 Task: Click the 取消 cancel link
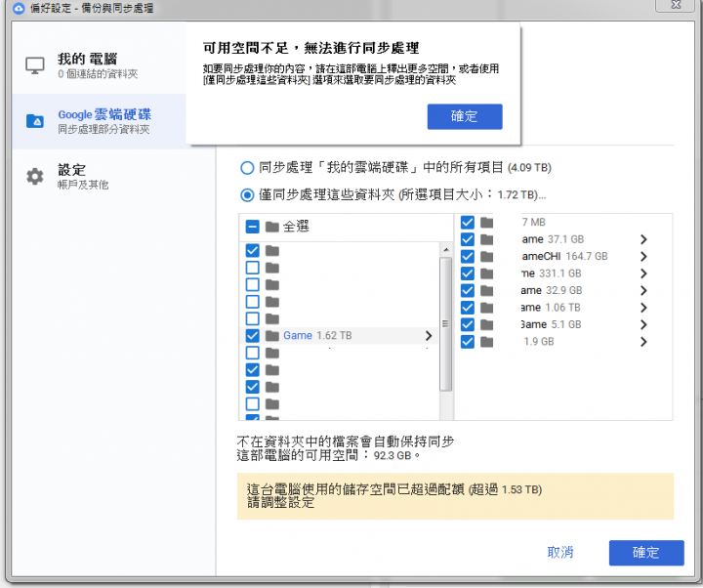[x=560, y=553]
